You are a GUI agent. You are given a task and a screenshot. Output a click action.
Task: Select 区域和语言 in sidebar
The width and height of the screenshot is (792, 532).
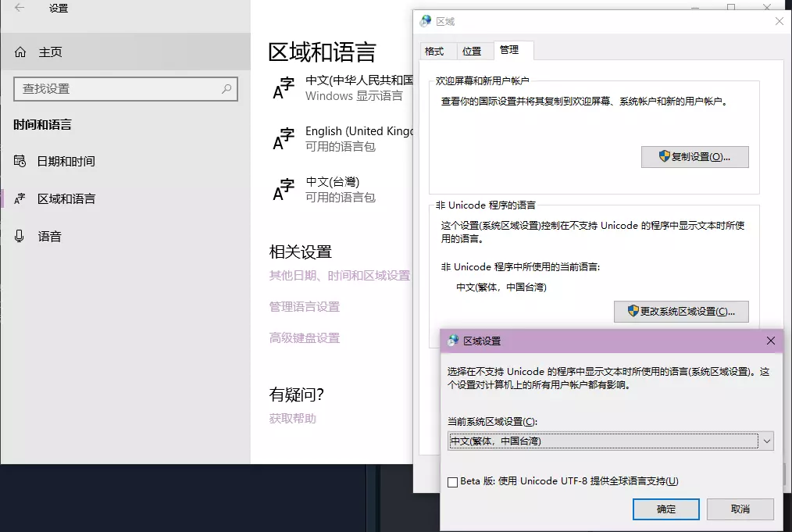[x=125, y=198]
